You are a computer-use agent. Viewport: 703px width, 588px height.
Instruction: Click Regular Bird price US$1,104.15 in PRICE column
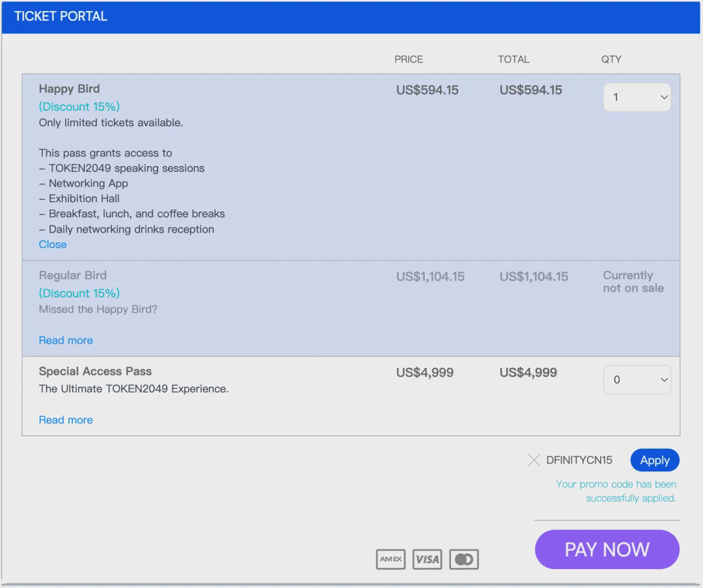coord(430,277)
